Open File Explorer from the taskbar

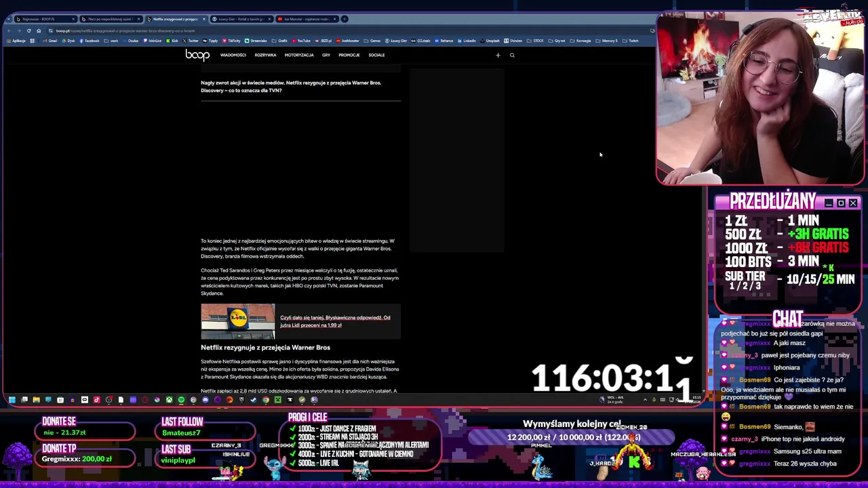click(36, 400)
